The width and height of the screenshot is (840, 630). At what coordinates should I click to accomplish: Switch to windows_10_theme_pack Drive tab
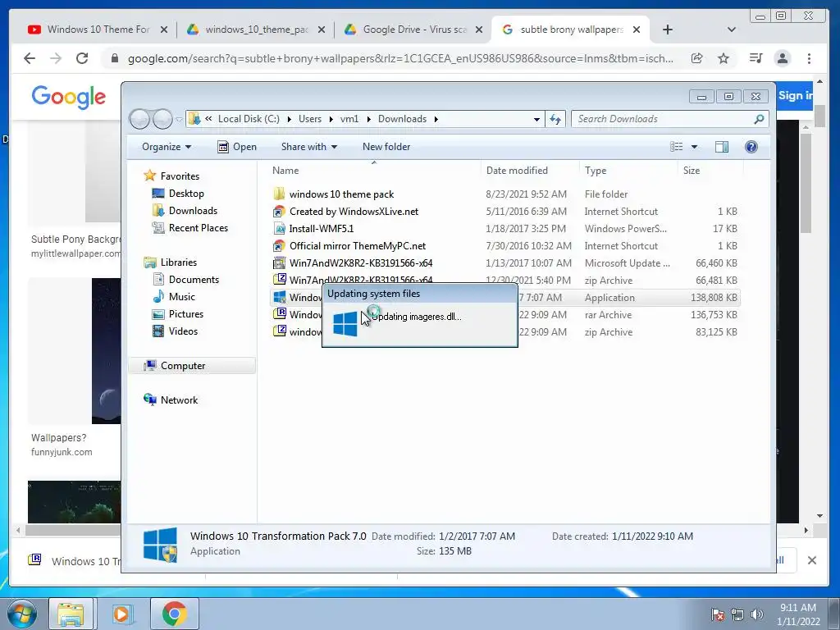256,30
